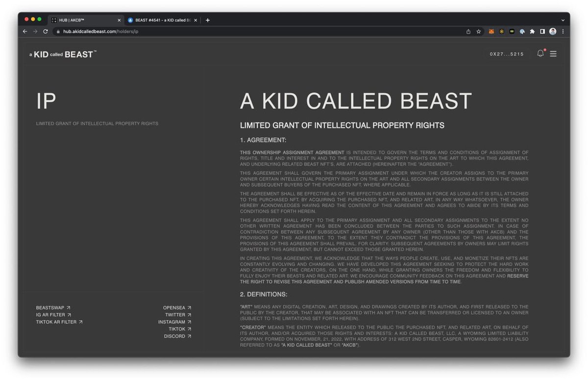Click the macOS green fullscreen window button
Screen dimensions: 588x381
click(x=39, y=19)
